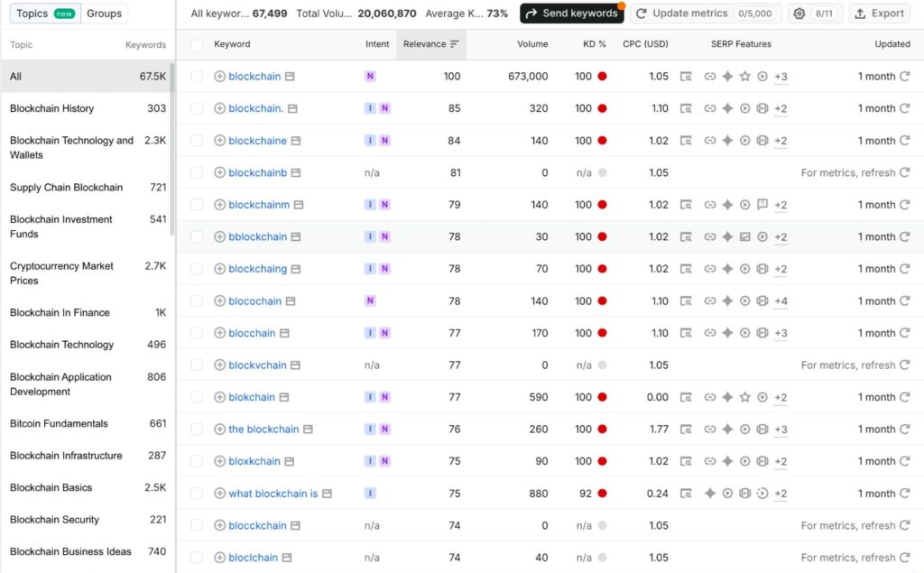This screenshot has height=573, width=924.
Task: Select the All topic row
Action: pos(88,76)
